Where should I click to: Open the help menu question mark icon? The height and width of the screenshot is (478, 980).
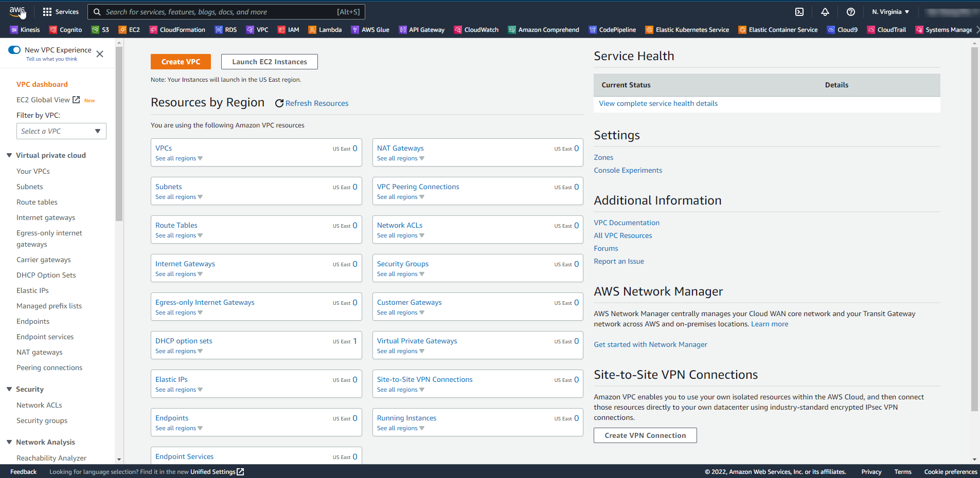850,11
